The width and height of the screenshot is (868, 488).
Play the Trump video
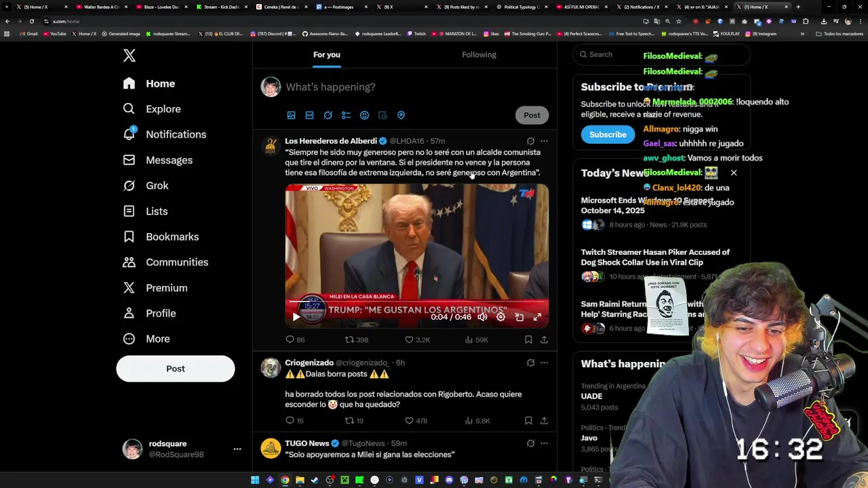[296, 317]
